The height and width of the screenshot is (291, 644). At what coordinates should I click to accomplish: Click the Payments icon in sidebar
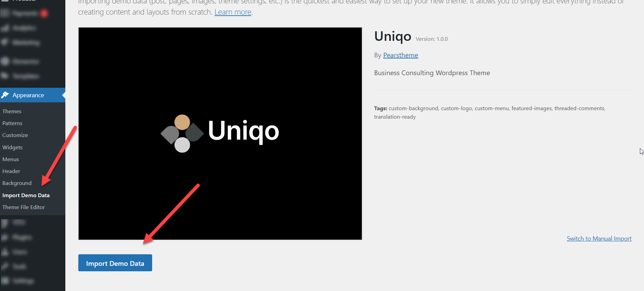(x=5, y=13)
